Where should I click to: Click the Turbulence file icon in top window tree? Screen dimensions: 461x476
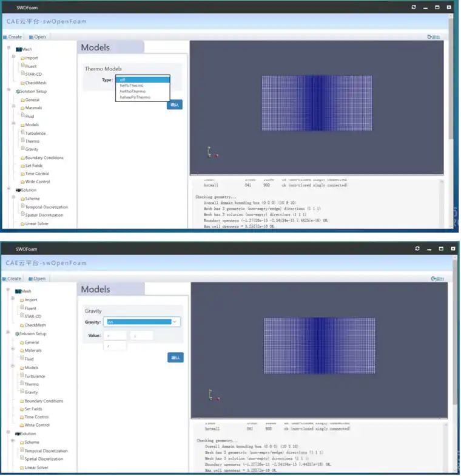pyautogui.click(x=23, y=132)
